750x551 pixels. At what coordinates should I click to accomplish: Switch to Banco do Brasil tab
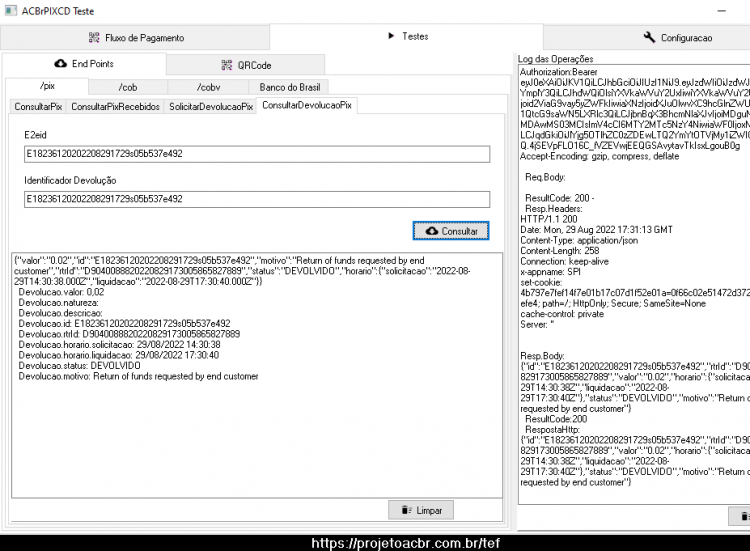click(x=289, y=88)
